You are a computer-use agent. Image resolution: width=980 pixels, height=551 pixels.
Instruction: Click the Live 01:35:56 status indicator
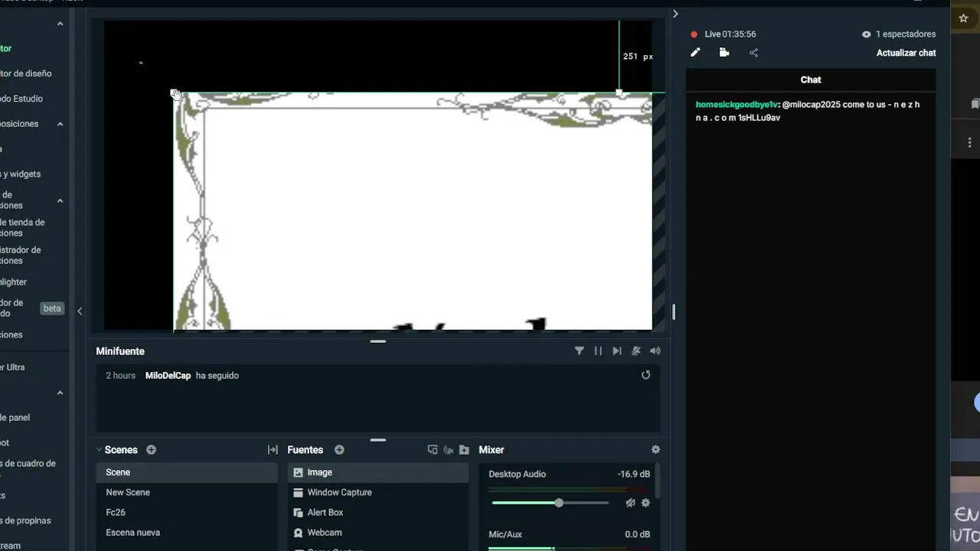723,34
